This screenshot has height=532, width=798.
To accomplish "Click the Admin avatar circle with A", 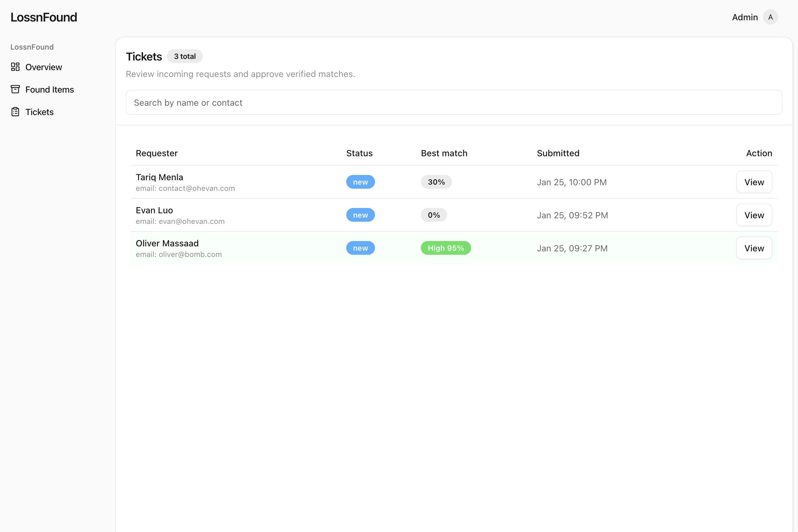I will 770,17.
